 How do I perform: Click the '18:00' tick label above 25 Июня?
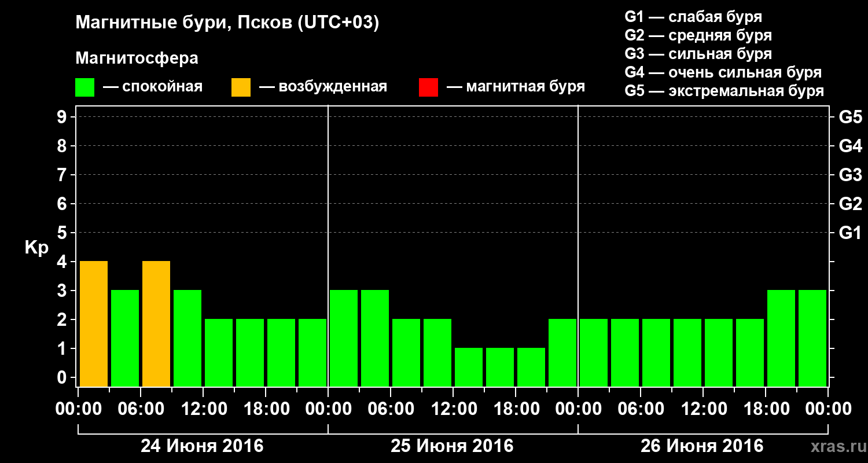point(516,409)
